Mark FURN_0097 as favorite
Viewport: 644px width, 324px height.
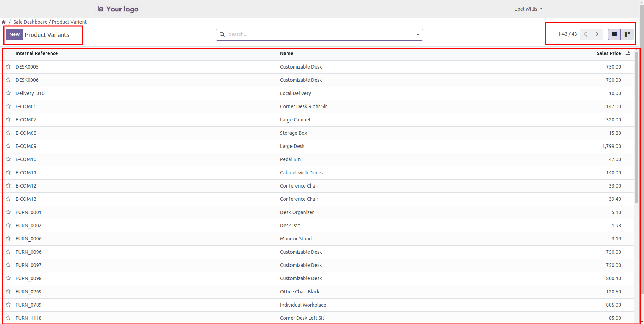coord(8,265)
